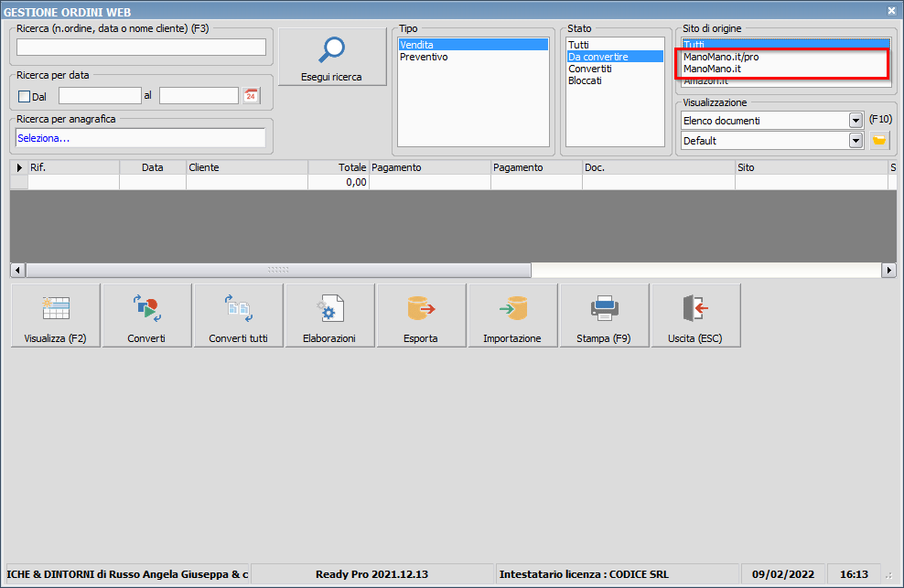
Task: Click grid row selector arrow
Action: point(19,167)
